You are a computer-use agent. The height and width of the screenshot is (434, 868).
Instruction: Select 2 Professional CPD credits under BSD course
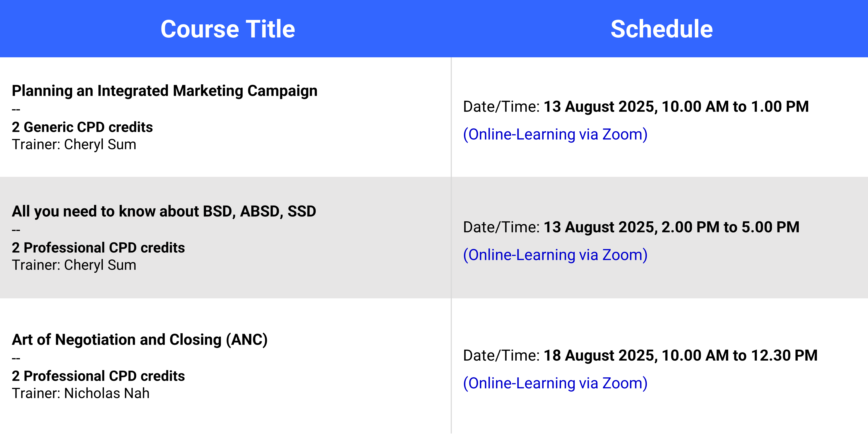coord(98,248)
